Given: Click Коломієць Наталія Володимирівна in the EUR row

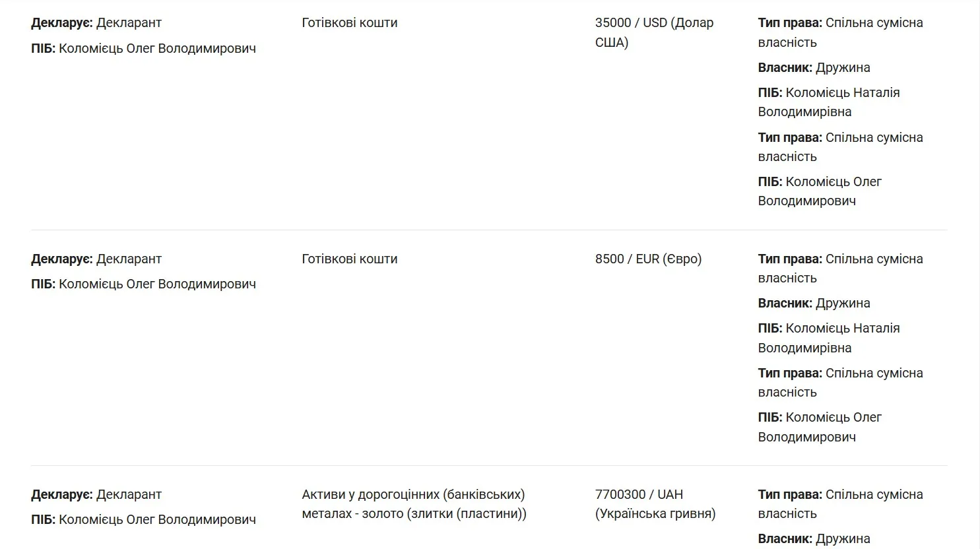Looking at the screenshot, I should [x=828, y=338].
